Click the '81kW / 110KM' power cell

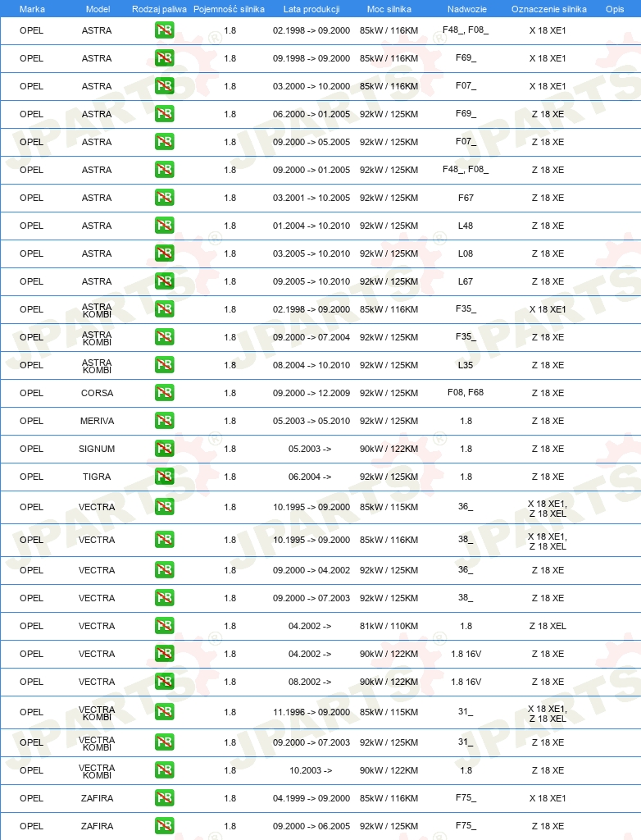tap(389, 626)
